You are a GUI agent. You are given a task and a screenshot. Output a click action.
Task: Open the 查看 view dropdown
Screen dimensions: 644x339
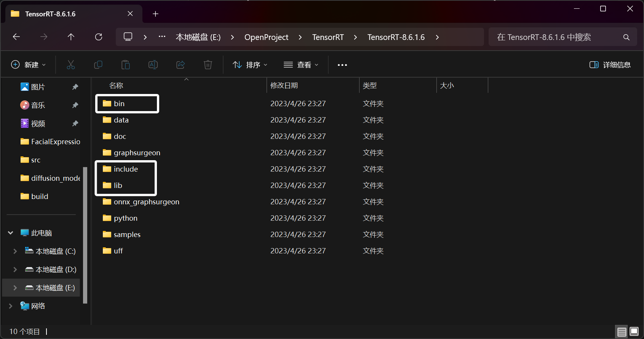[301, 65]
